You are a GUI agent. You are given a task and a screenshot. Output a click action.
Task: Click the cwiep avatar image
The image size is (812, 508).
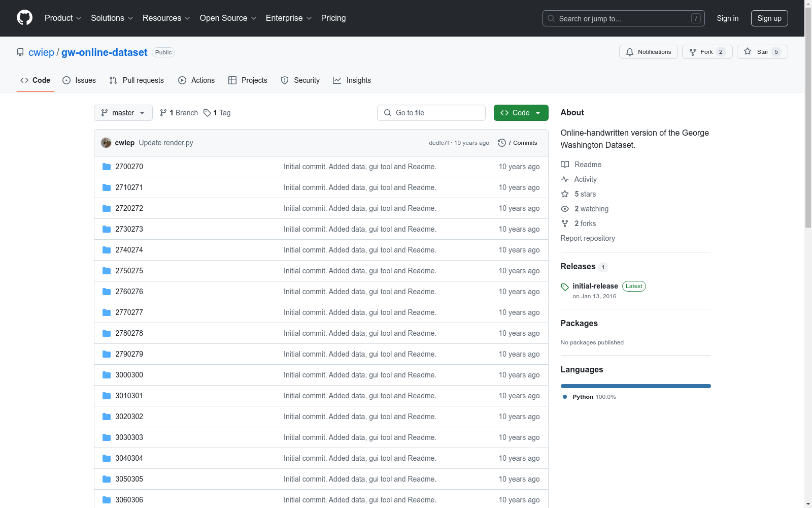106,143
